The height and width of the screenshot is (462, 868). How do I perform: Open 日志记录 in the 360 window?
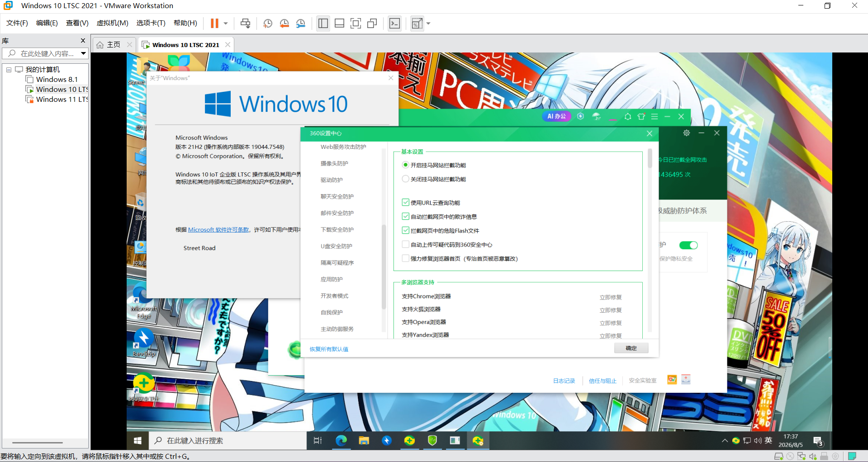point(564,381)
